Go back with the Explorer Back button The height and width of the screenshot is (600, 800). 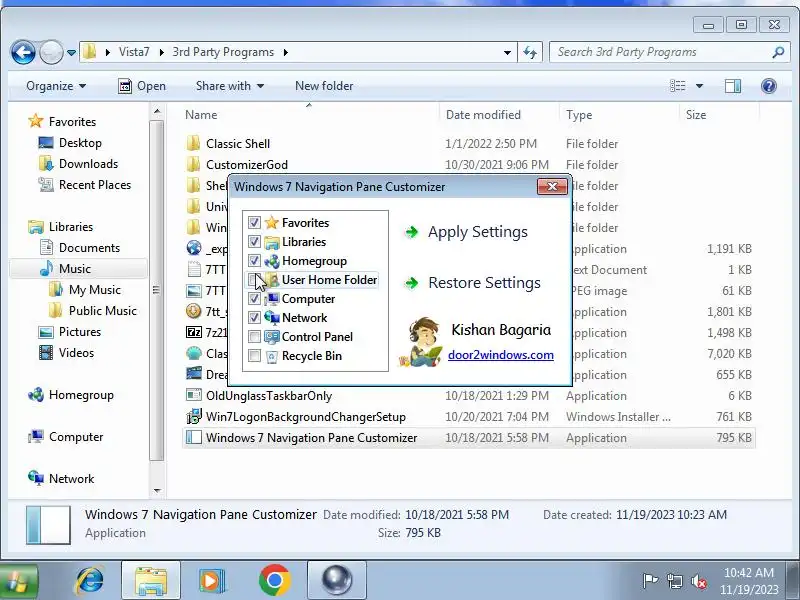coord(23,52)
